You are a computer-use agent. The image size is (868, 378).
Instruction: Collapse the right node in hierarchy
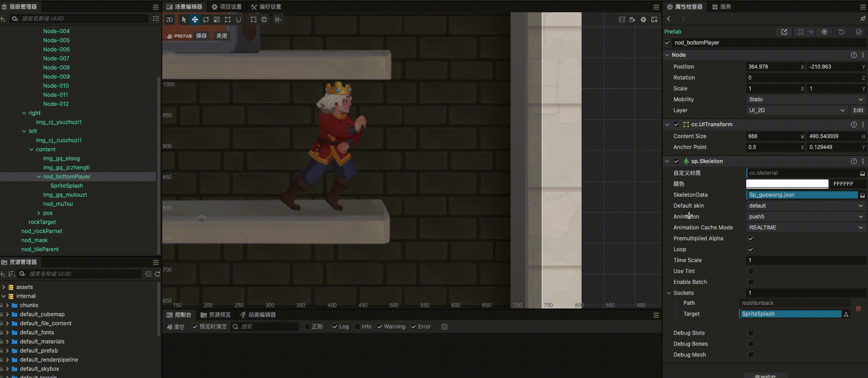[24, 113]
